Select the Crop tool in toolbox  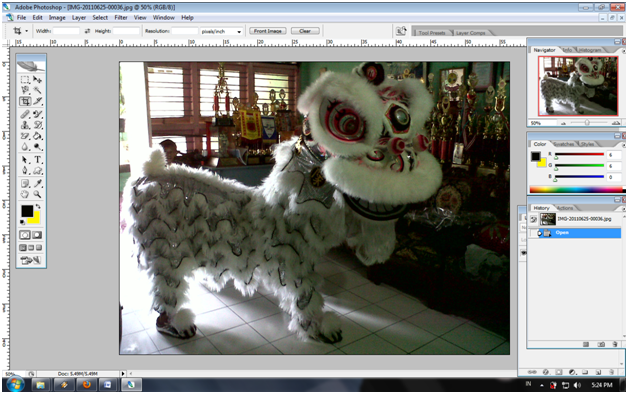[x=25, y=101]
